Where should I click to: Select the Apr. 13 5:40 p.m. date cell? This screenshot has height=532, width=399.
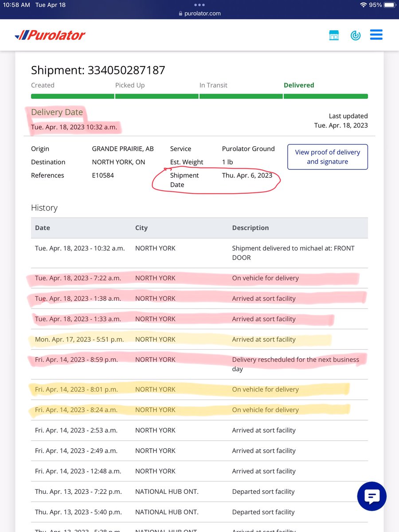(x=78, y=512)
